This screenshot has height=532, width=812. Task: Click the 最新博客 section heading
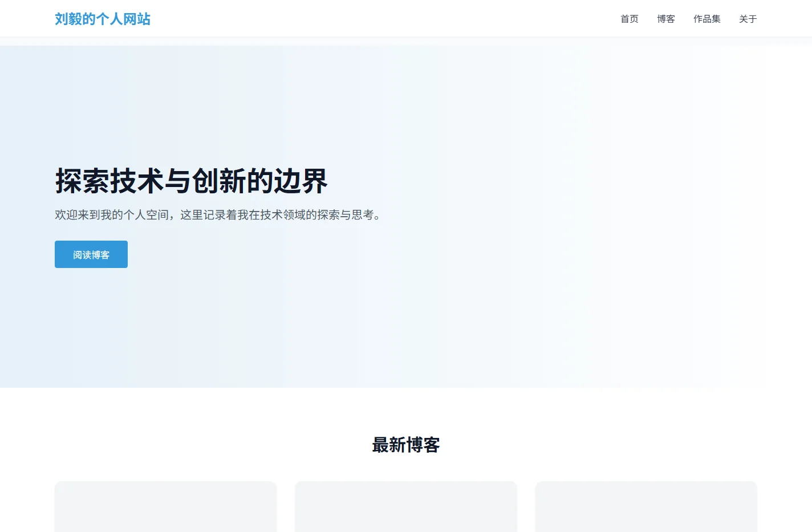406,445
